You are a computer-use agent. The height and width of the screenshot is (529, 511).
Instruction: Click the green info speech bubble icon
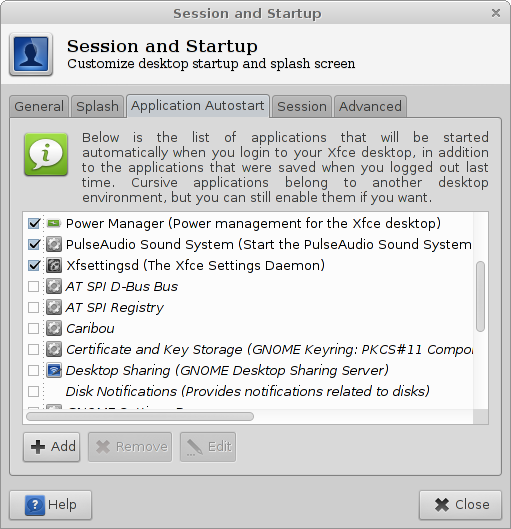pyautogui.click(x=46, y=155)
